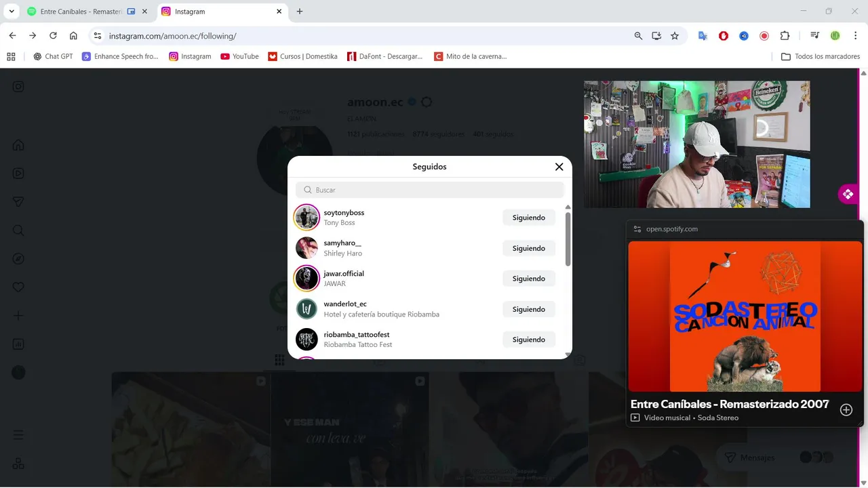The image size is (868, 488).
Task: Click the Seguidos list scrollbar
Action: [568, 239]
